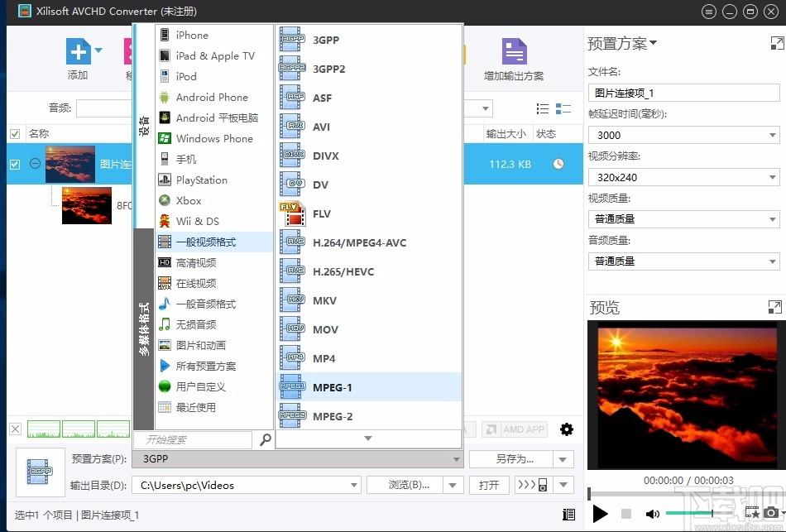
Task: Click the sunset thumbnail child item
Action: (x=87, y=205)
